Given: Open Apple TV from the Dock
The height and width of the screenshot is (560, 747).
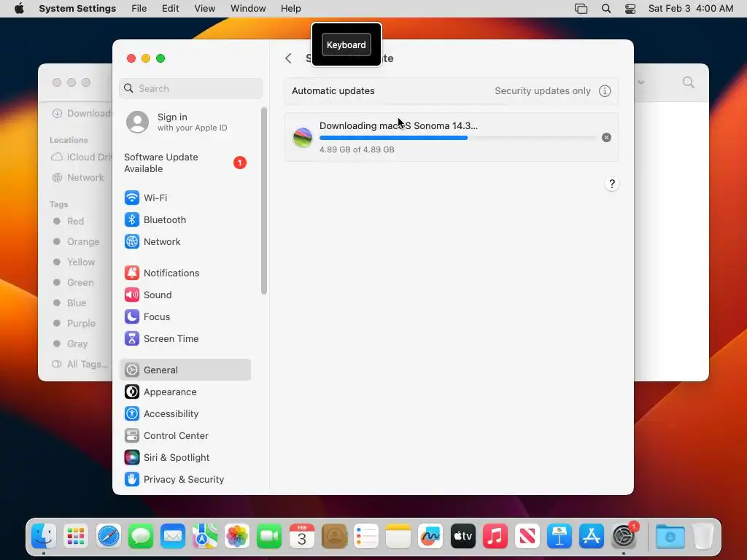Looking at the screenshot, I should pyautogui.click(x=463, y=536).
